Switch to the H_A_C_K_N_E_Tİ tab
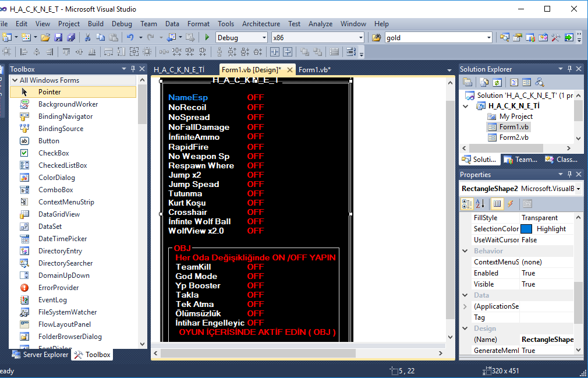 (x=179, y=69)
